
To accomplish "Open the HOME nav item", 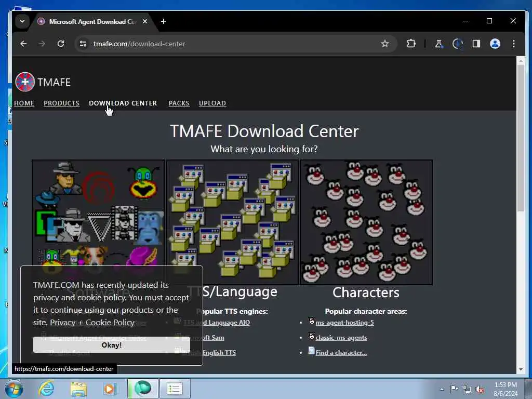I will coord(24,103).
